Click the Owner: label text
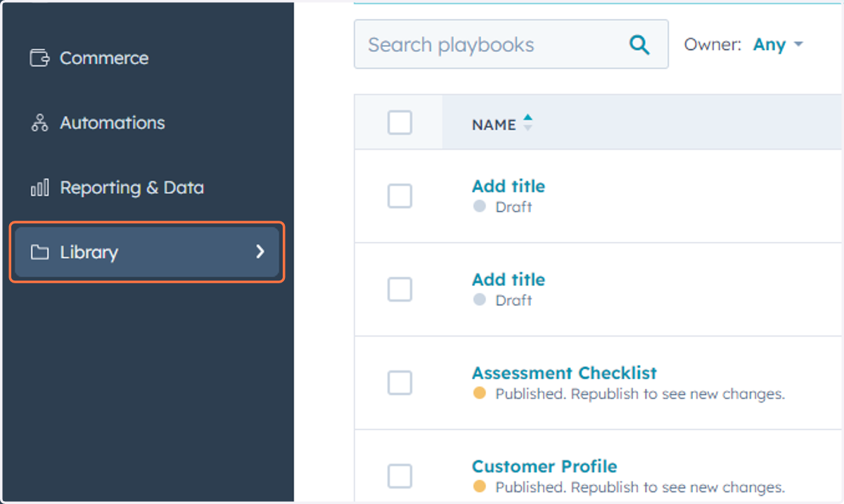 click(712, 44)
